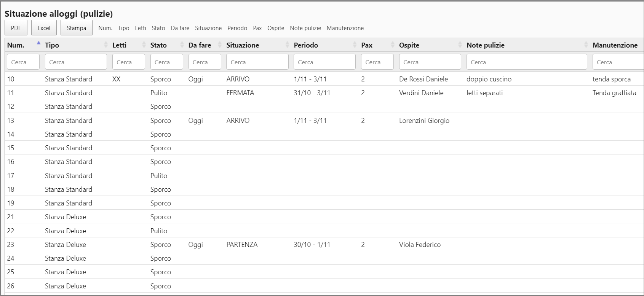Sort table by the Periodo column
Image resolution: width=644 pixels, height=296 pixels.
click(x=306, y=45)
